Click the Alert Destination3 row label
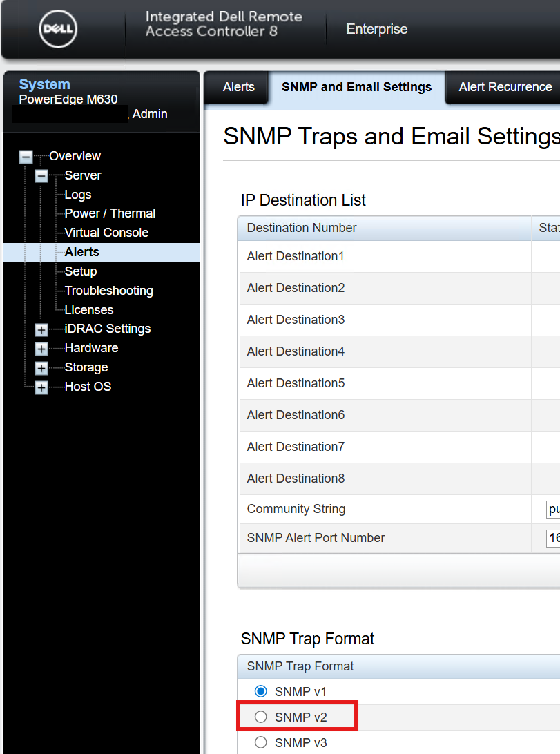 [x=296, y=320]
